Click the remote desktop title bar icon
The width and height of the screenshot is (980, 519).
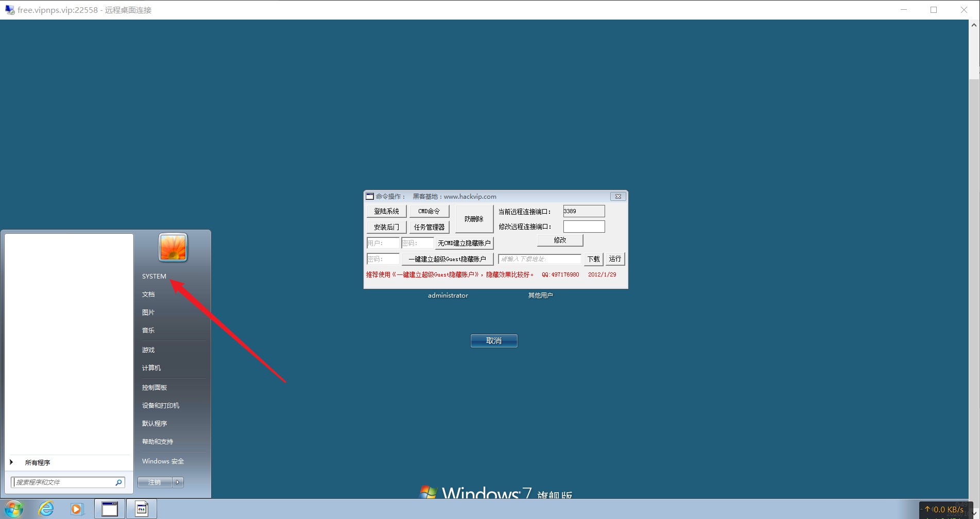(x=9, y=10)
